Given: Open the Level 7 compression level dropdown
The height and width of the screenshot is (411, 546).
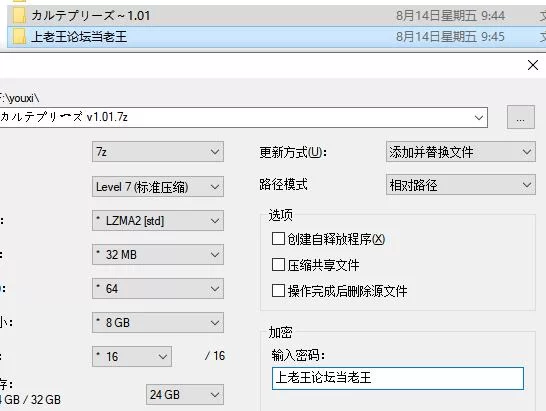Looking at the screenshot, I should click(x=158, y=187).
